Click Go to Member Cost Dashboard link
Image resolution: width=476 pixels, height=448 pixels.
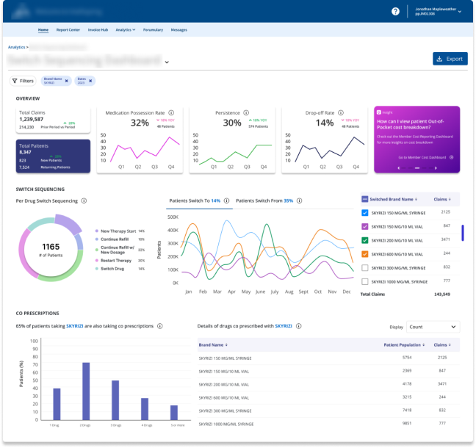[x=422, y=157]
